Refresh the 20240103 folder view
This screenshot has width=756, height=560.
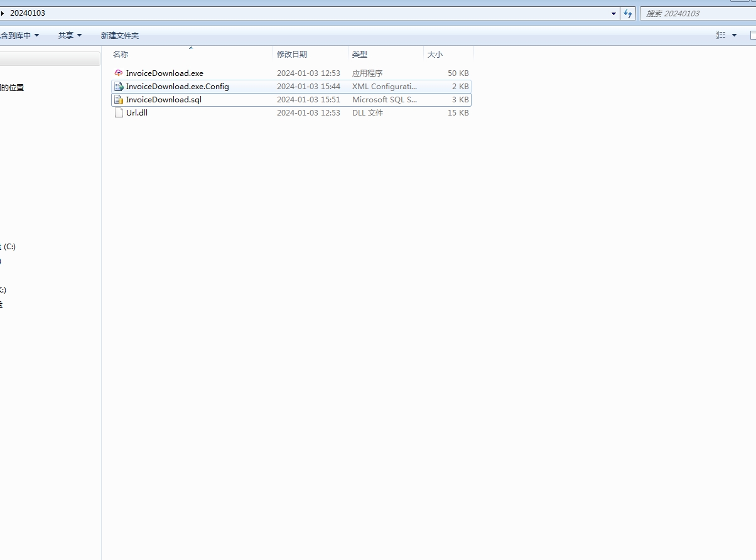(x=628, y=13)
